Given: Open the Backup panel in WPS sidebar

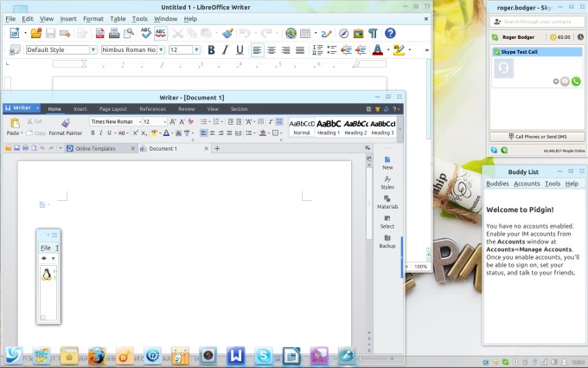Looking at the screenshot, I should coord(387,241).
